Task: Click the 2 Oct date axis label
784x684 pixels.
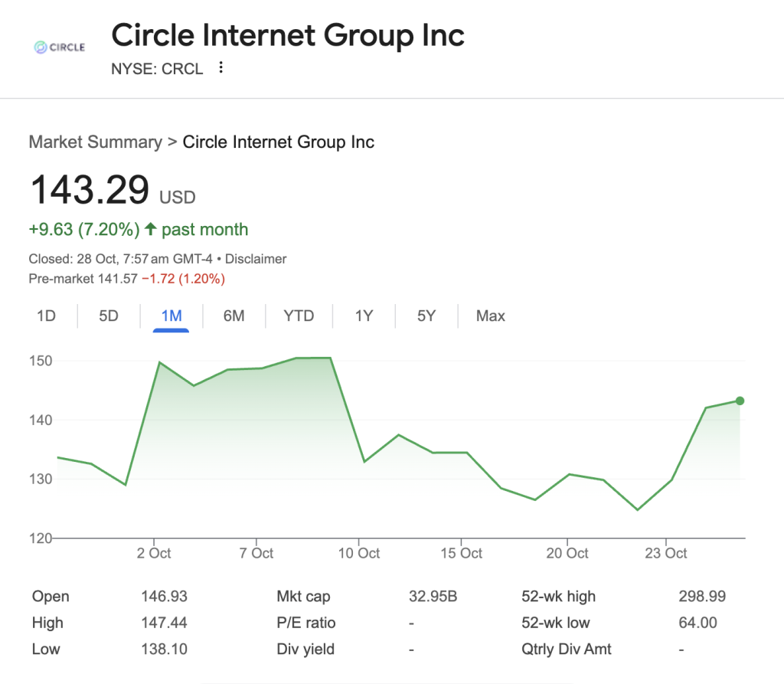Action: (154, 553)
